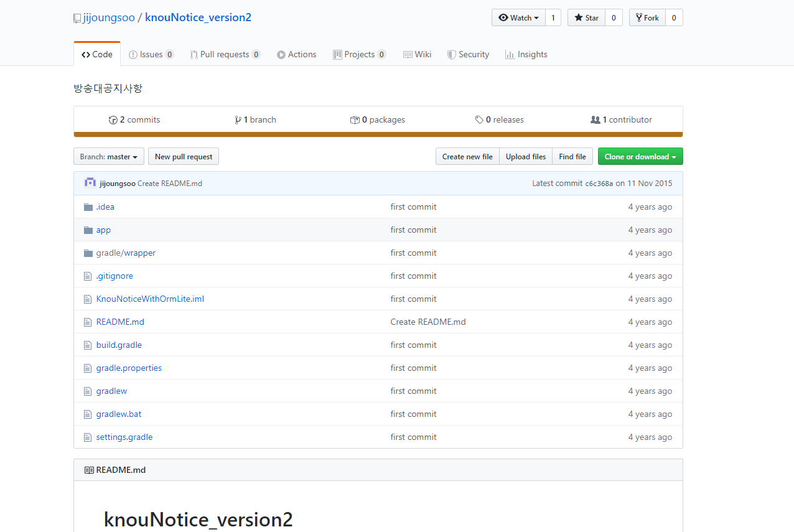Viewport: 794px width, 532px height.
Task: View the 0 packages page
Action: click(x=378, y=120)
